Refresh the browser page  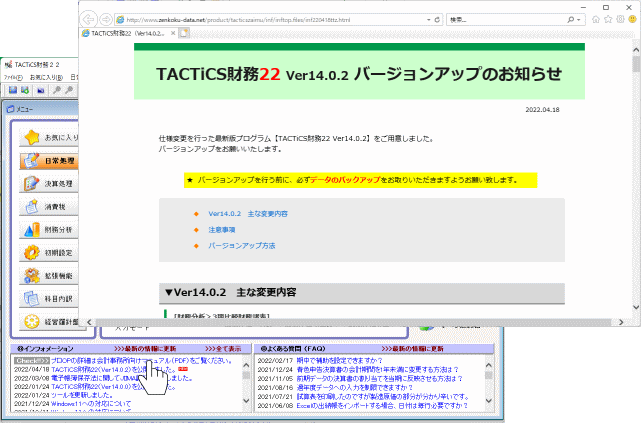click(437, 19)
